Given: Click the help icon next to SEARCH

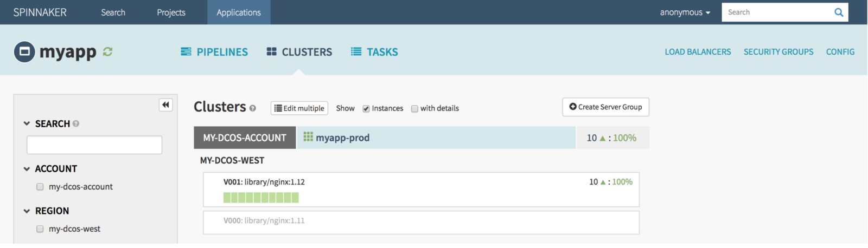Looking at the screenshot, I should (76, 123).
